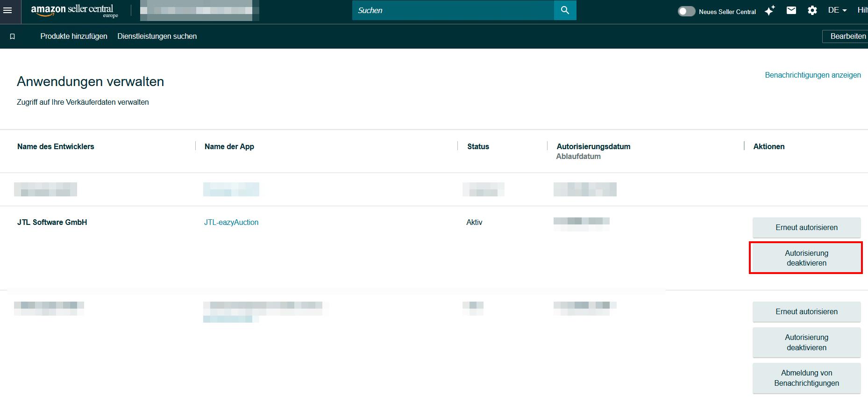Click the Anwendungen verwalten heading
868x404 pixels.
[91, 81]
